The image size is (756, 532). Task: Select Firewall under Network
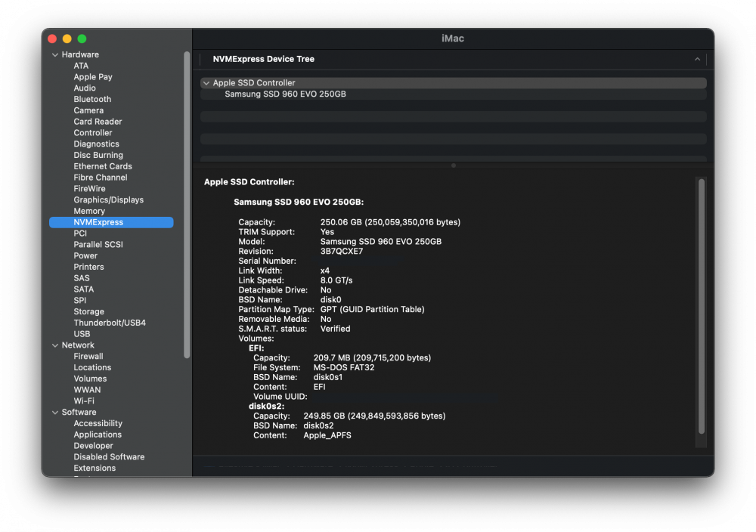(88, 357)
